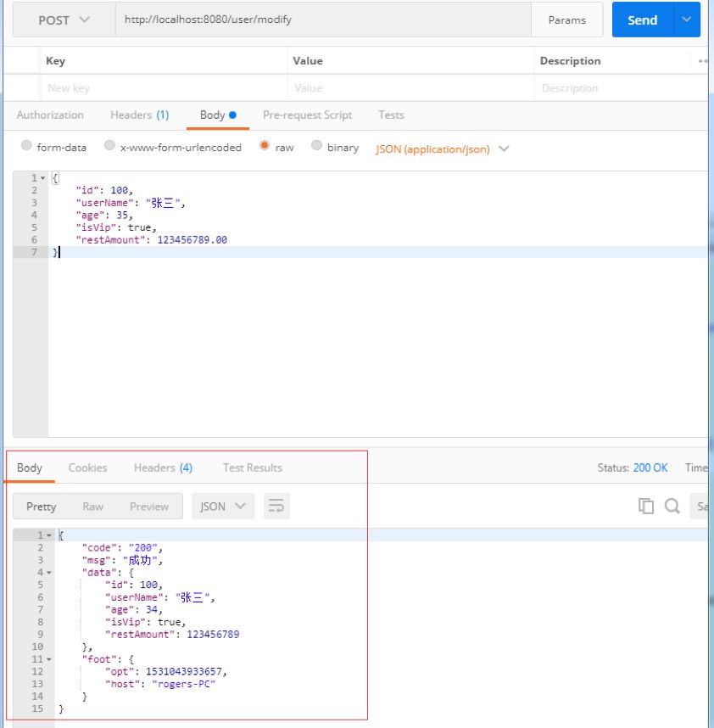Select the x-www-form-urlencoded radio button
This screenshot has height=728, width=714.
pos(109,146)
